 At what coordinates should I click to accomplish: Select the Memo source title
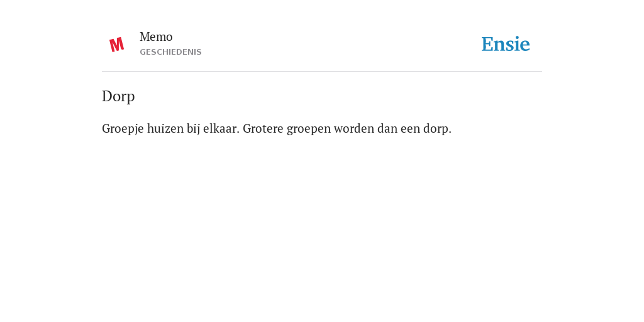(156, 37)
